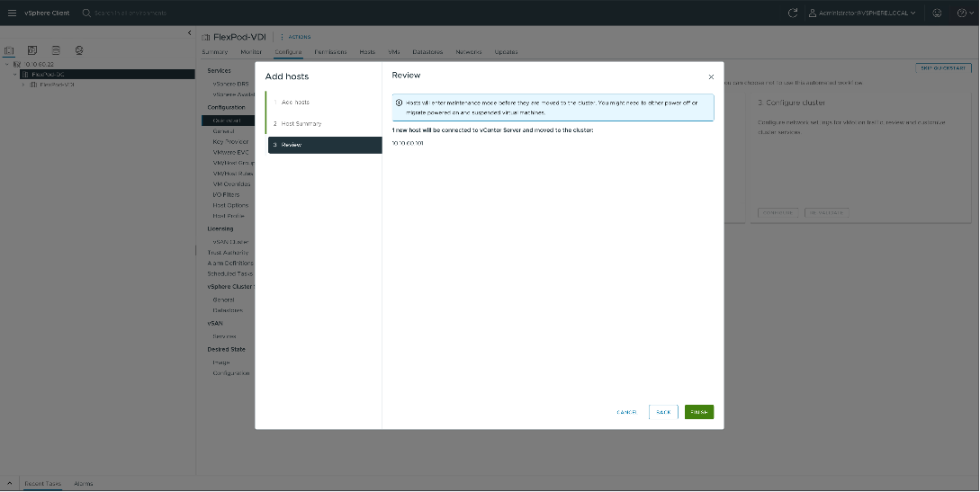Image resolution: width=980 pixels, height=492 pixels.
Task: Open the Permissions tab
Action: point(330,52)
